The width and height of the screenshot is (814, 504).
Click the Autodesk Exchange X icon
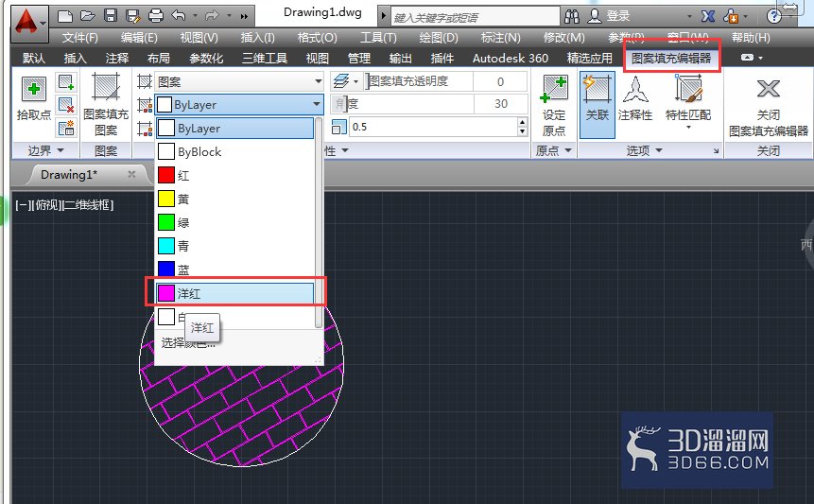pyautogui.click(x=707, y=16)
